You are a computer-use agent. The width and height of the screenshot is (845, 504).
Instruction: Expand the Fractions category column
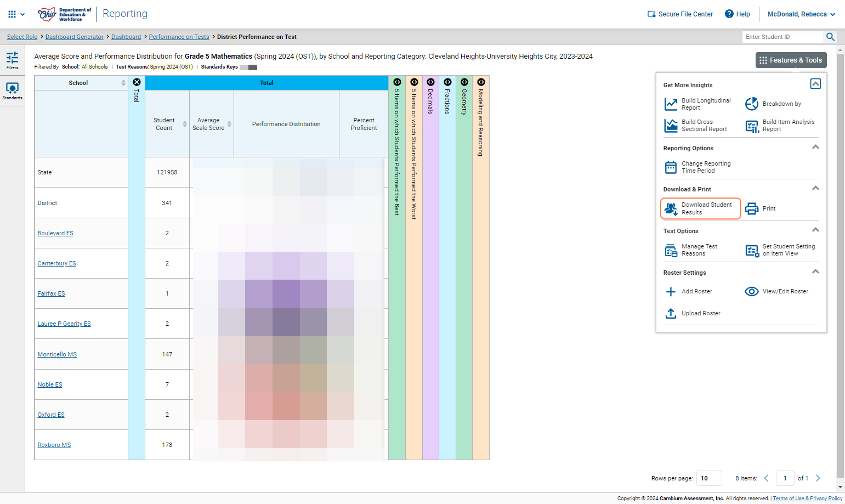click(x=447, y=82)
